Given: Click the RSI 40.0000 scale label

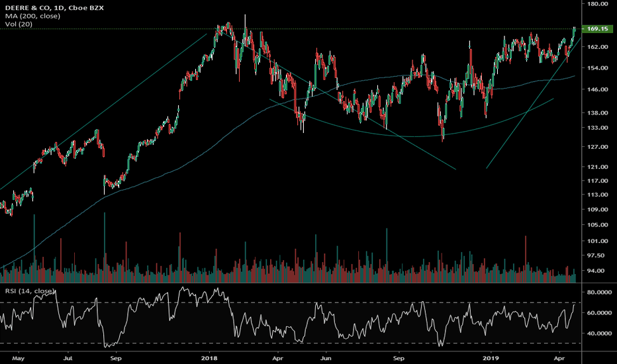Looking at the screenshot, I should coord(600,334).
